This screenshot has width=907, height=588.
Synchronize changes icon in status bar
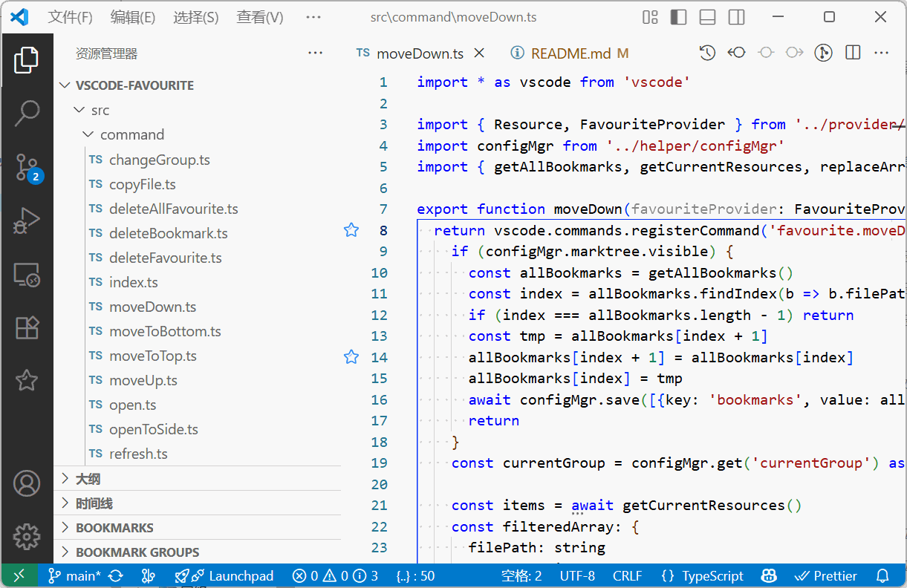[x=116, y=575]
